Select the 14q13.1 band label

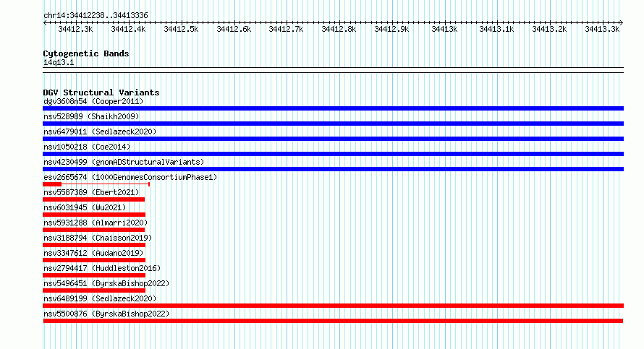tap(59, 62)
